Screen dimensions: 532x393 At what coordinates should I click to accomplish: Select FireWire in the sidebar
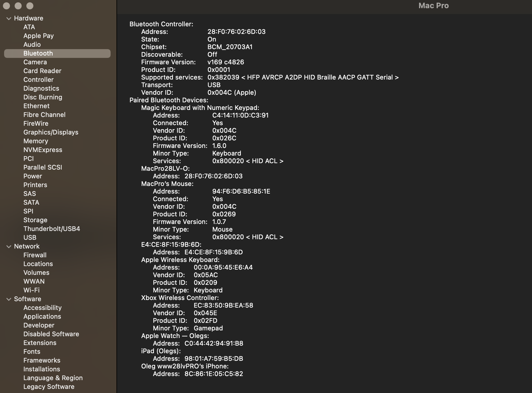(x=36, y=123)
